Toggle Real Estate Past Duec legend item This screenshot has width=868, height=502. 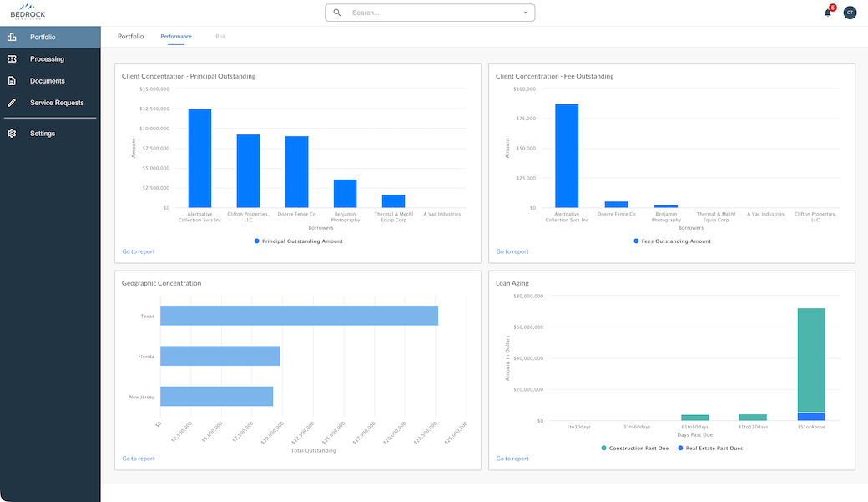pyautogui.click(x=710, y=449)
